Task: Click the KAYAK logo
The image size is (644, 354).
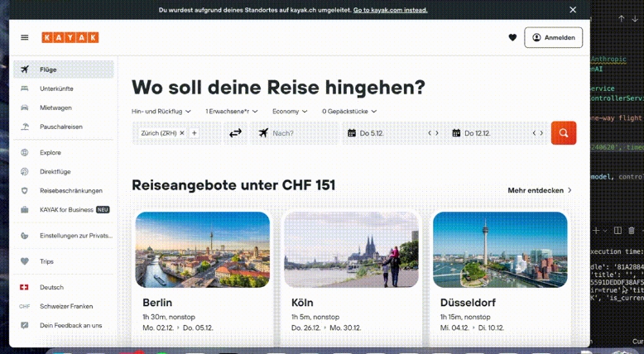Action: tap(70, 37)
